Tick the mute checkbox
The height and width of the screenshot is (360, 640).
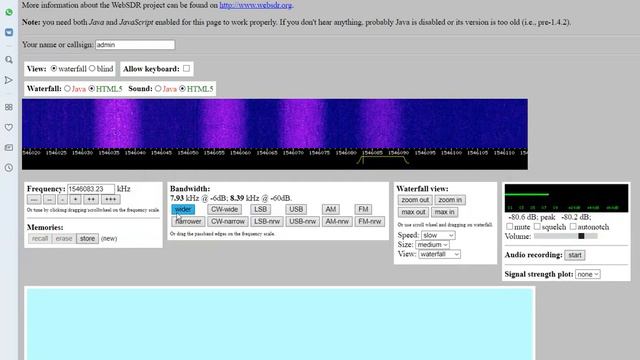(x=509, y=226)
